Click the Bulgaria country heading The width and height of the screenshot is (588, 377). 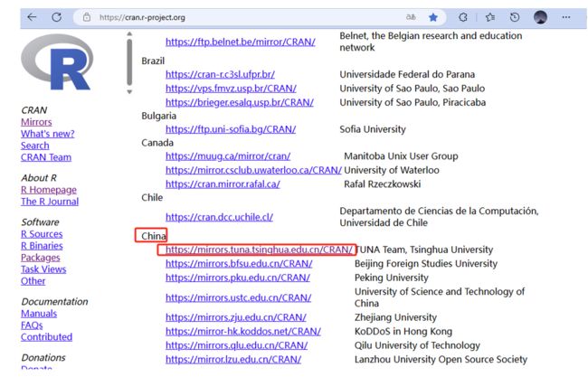tap(158, 116)
